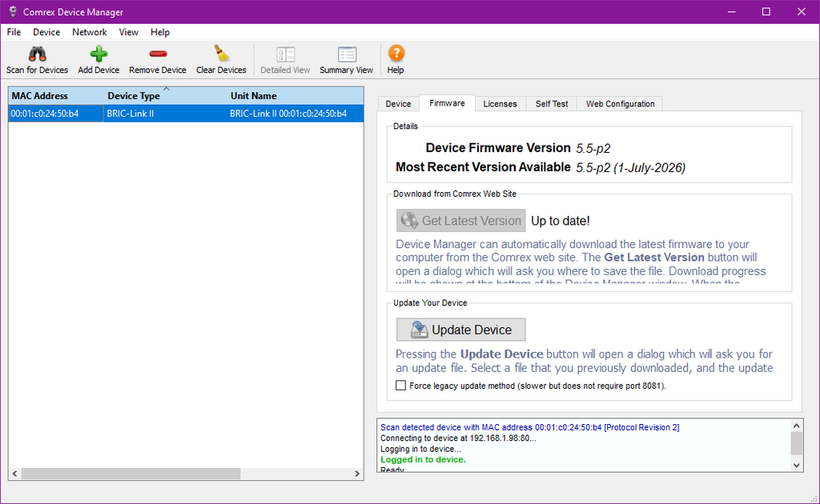Click the Get Latest Version button
This screenshot has width=820, height=504.
coord(460,221)
